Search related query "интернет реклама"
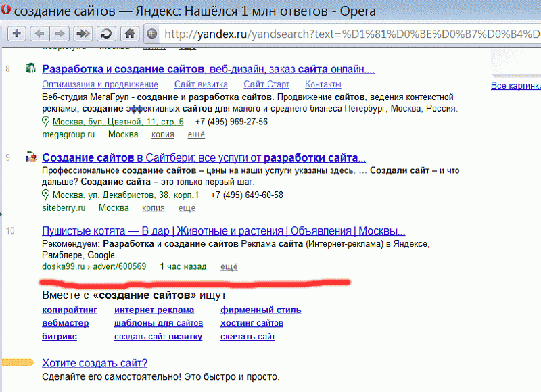 tap(154, 310)
